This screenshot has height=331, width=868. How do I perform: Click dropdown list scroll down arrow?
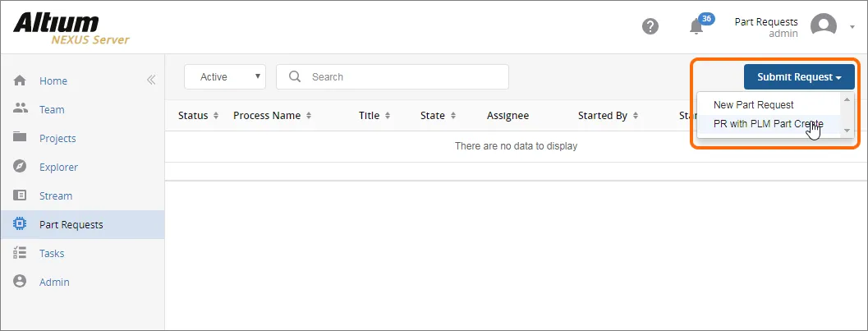pyautogui.click(x=847, y=130)
